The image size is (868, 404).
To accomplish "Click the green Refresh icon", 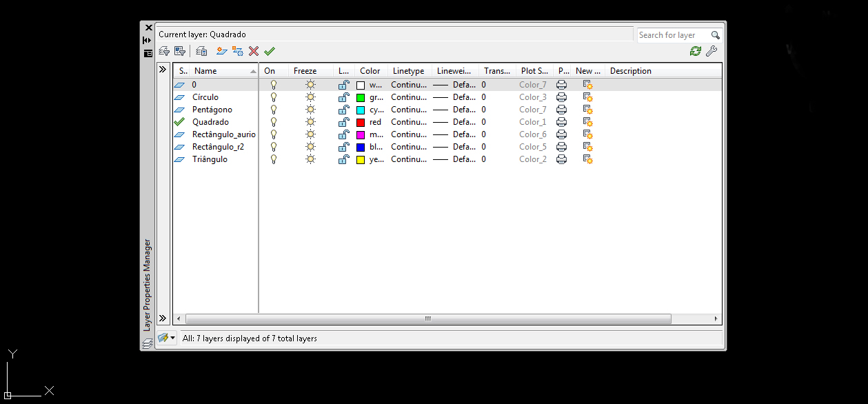I will tap(696, 51).
